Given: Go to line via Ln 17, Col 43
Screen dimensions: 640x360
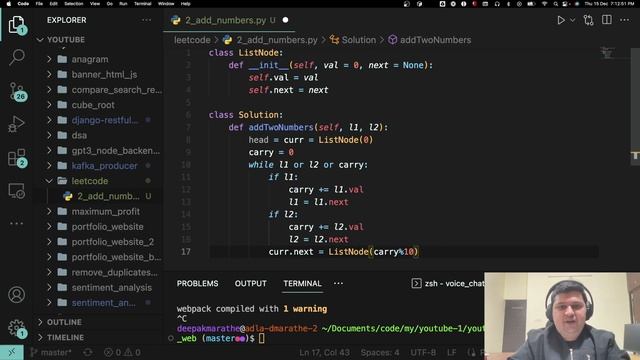Looking at the screenshot, I should [324, 352].
